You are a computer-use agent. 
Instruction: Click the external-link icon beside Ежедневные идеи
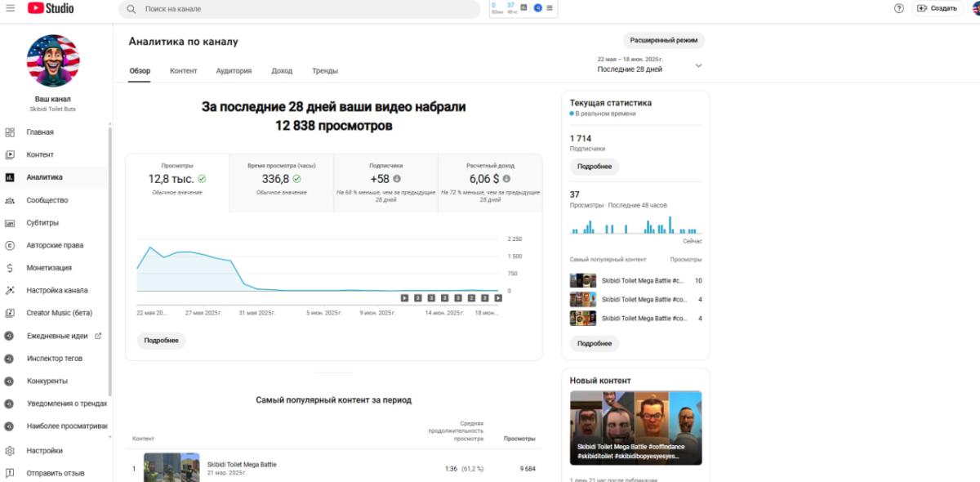(99, 336)
